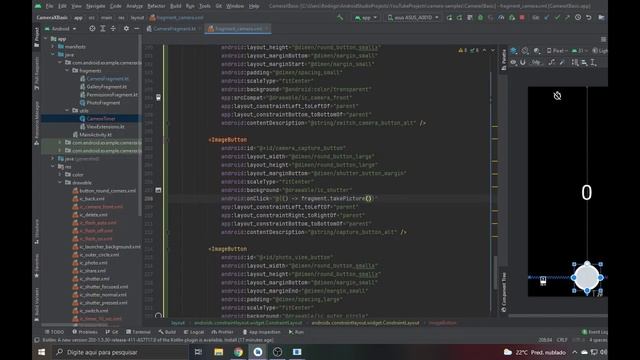Open the Event Log
This screenshot has height=360, width=640.
click(595, 332)
